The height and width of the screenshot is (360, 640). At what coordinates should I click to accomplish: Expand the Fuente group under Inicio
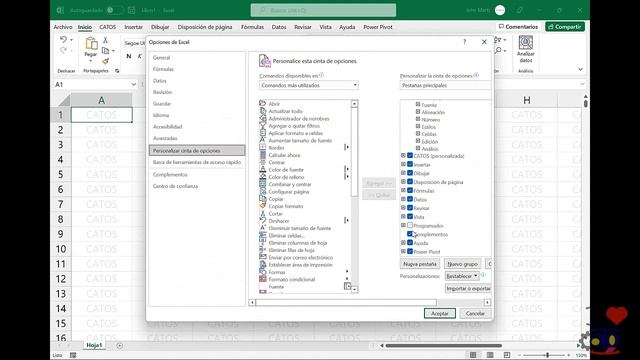pos(418,104)
